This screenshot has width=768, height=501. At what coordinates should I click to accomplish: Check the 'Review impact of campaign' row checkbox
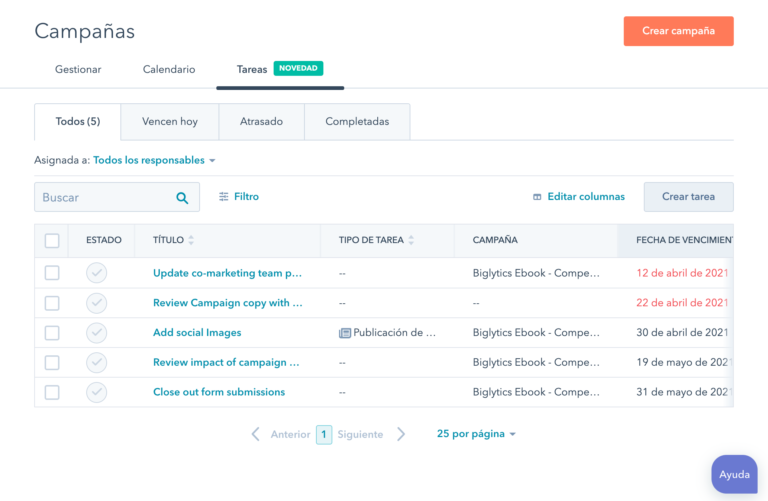tap(52, 363)
